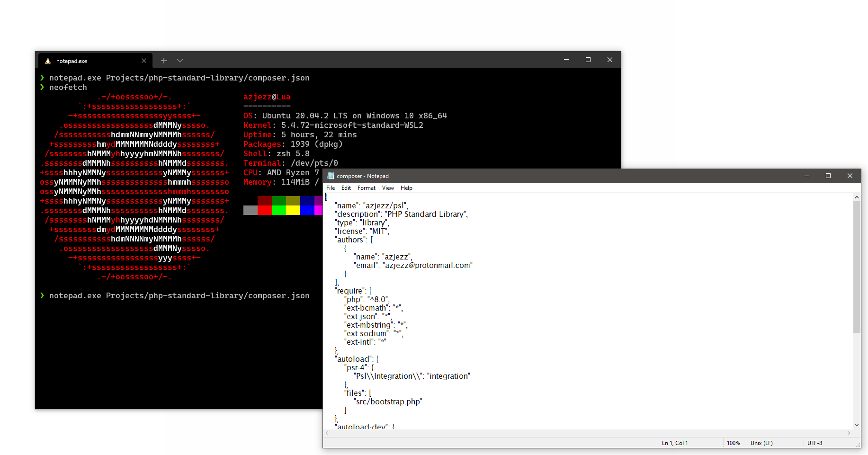Click the gray neofetch color block
This screenshot has width=868, height=455.
pos(251,210)
